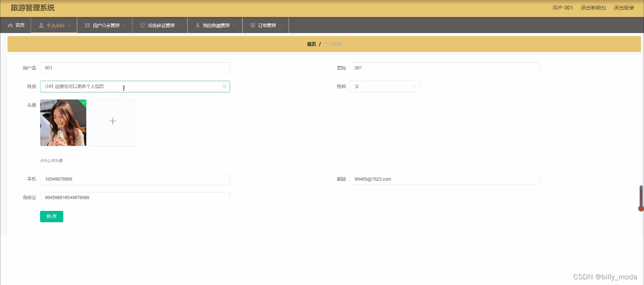Click the uploaded avatar photo thumbnail
Screen dimensions: 644x285
point(63,123)
